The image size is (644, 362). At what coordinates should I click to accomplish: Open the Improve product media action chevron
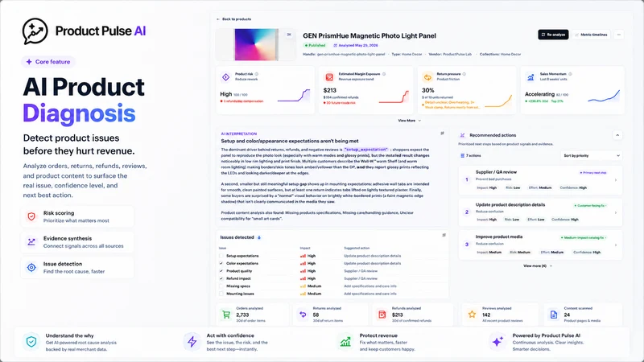pos(615,245)
